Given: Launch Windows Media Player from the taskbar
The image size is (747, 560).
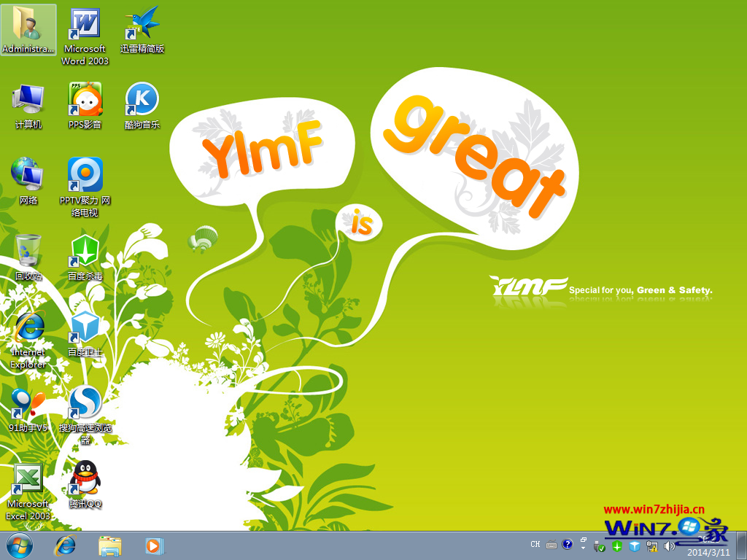Looking at the screenshot, I should pyautogui.click(x=154, y=545).
